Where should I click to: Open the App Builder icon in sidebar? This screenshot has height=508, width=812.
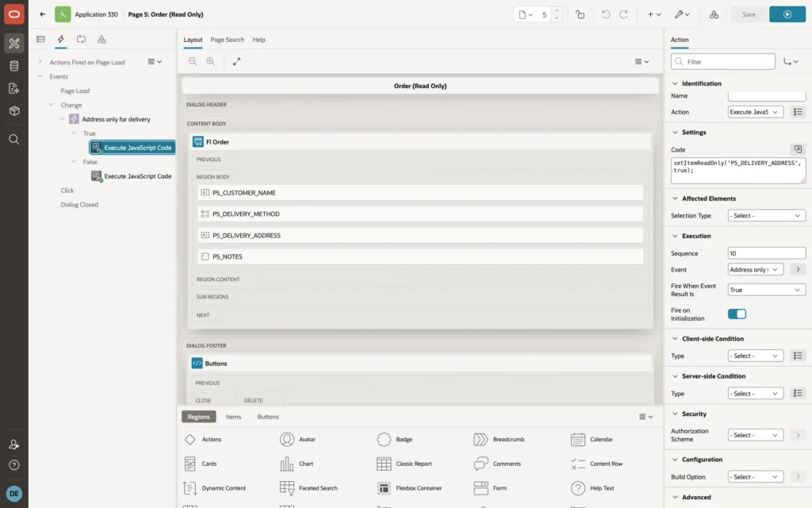pos(14,44)
